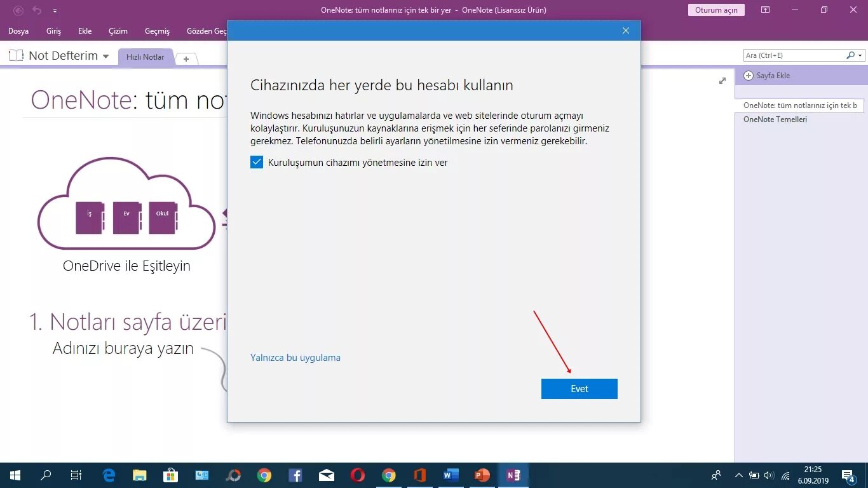Open File Explorer from the taskbar
Screen dimensions: 868x488
[x=140, y=475]
